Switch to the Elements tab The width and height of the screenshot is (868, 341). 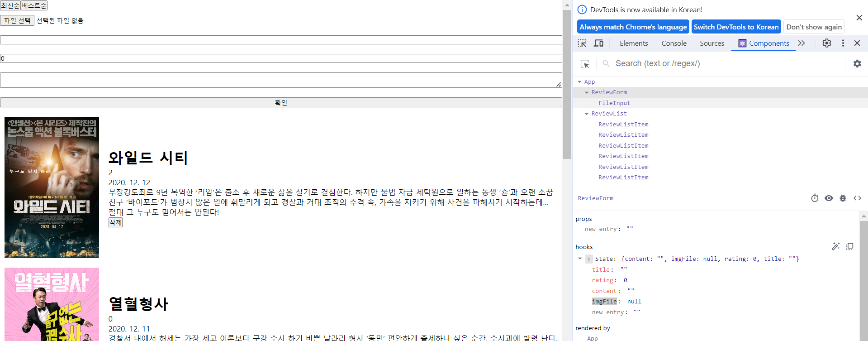[x=634, y=43]
